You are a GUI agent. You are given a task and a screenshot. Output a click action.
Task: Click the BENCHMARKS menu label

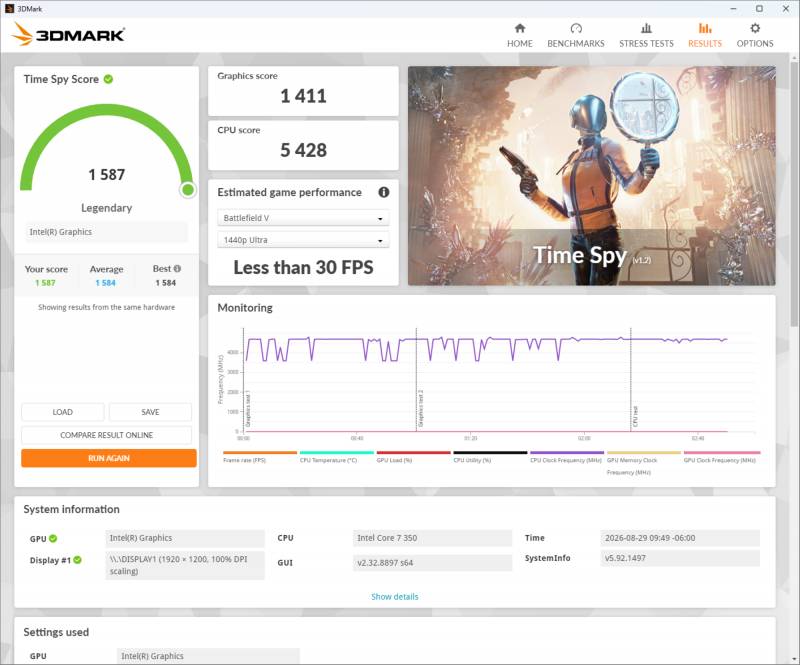(576, 44)
